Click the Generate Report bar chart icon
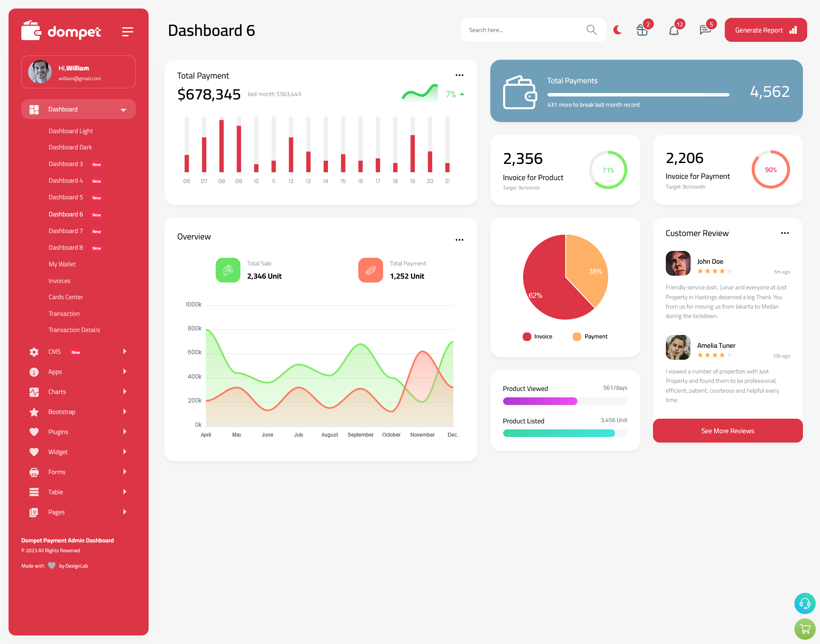Image resolution: width=820 pixels, height=644 pixels. point(793,30)
